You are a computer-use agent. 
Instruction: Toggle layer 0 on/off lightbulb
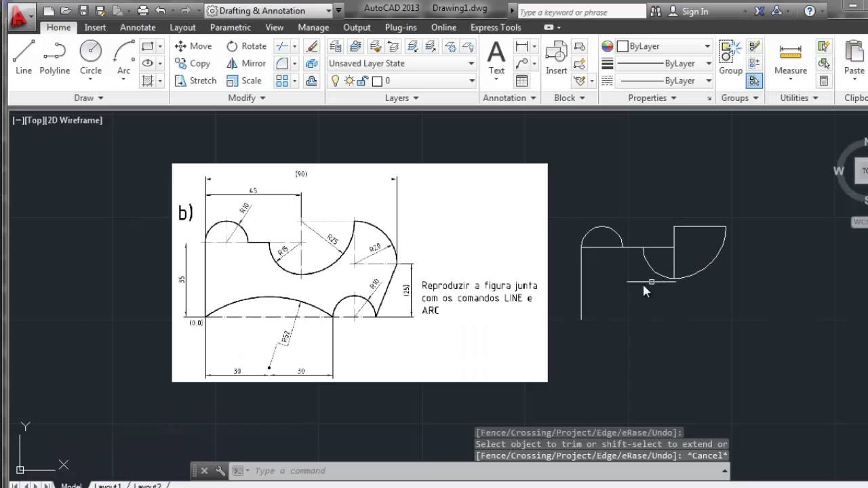[x=334, y=81]
